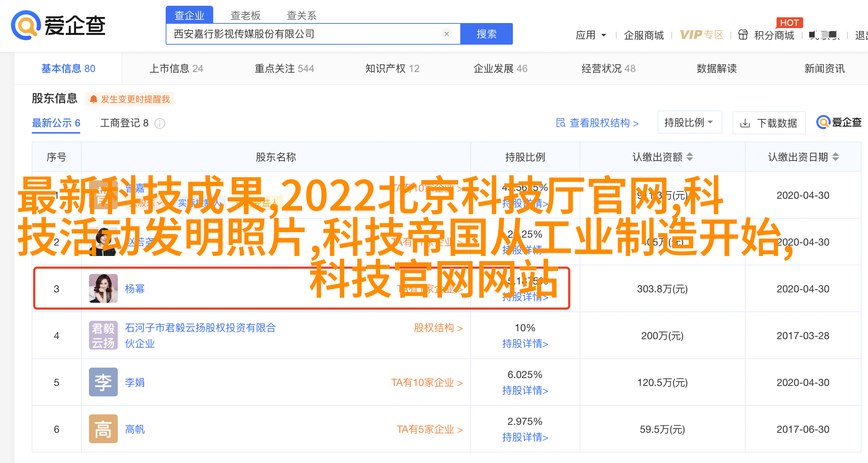Image resolution: width=868 pixels, height=463 pixels.
Task: Click the download icon in 下载数据
Action: [745, 123]
